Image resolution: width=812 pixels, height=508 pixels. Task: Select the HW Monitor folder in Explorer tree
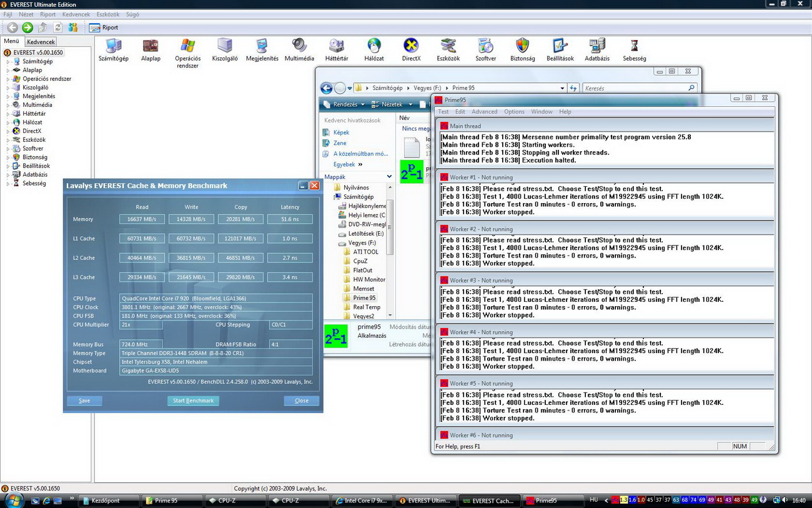click(x=369, y=279)
